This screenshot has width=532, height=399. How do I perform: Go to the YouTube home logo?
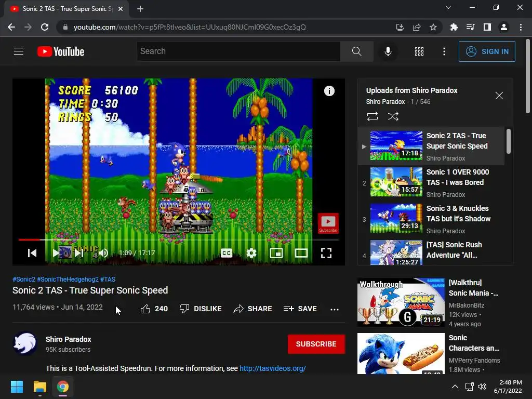61,51
